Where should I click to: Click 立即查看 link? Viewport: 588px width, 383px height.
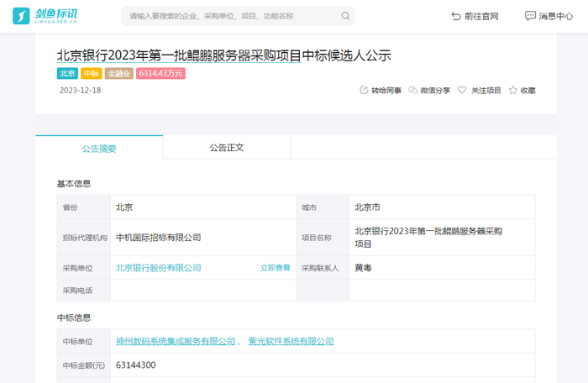pos(276,268)
